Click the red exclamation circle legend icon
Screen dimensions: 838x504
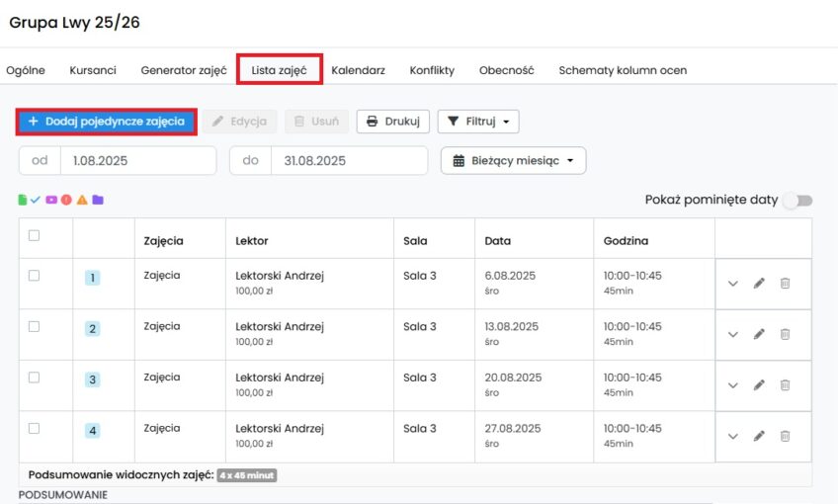coord(66,200)
